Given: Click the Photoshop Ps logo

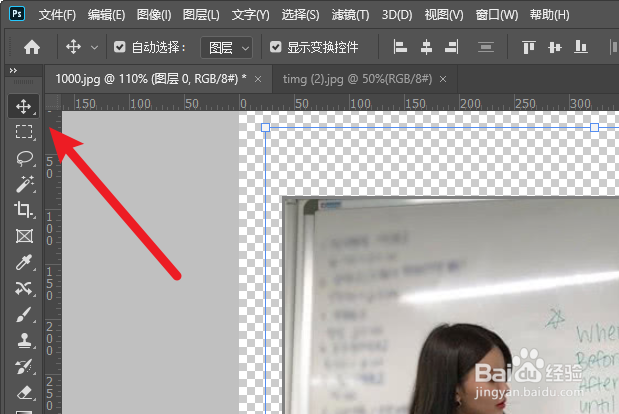Looking at the screenshot, I should pos(17,14).
